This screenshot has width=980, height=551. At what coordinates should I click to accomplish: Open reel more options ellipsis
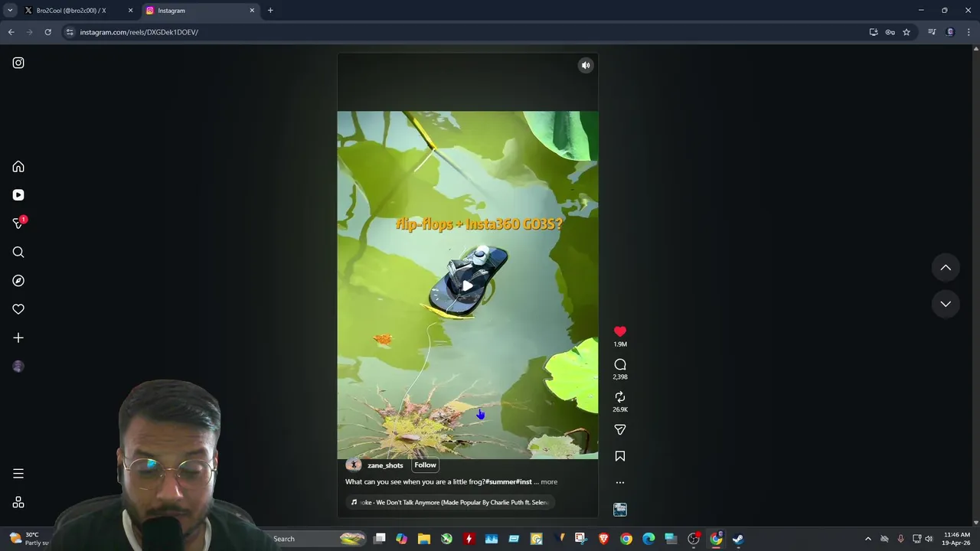[x=620, y=483]
